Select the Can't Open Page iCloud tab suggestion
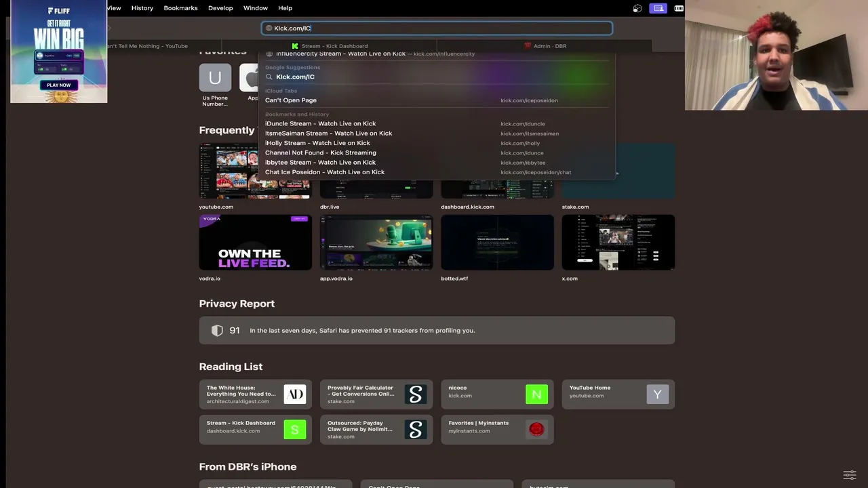Screen dimensions: 868x488 tap(437, 100)
